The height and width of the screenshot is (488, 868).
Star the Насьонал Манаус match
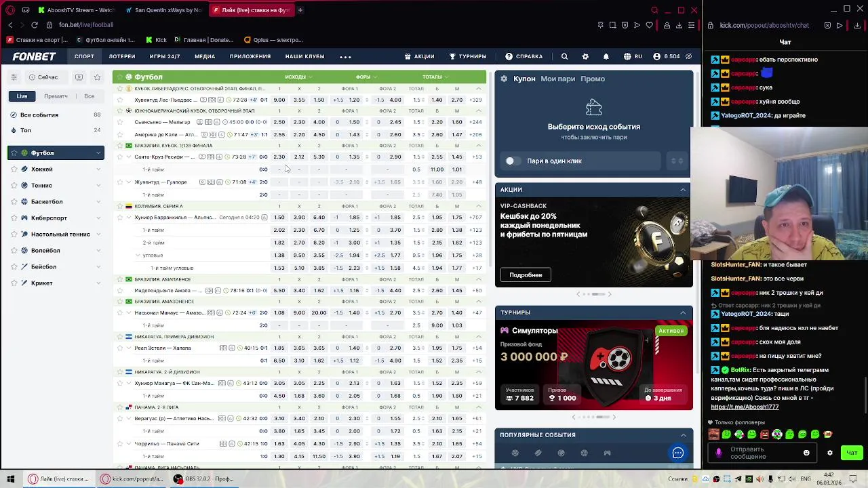pyautogui.click(x=120, y=312)
